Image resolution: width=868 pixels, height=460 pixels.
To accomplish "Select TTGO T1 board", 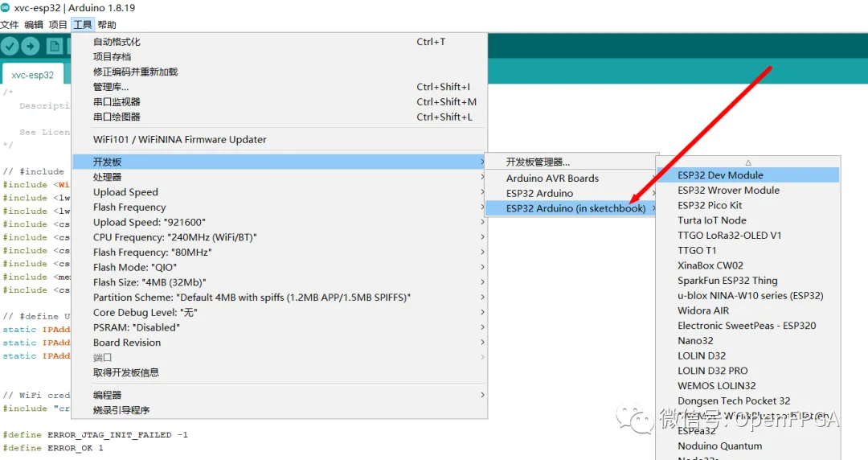I will pyautogui.click(x=748, y=250).
